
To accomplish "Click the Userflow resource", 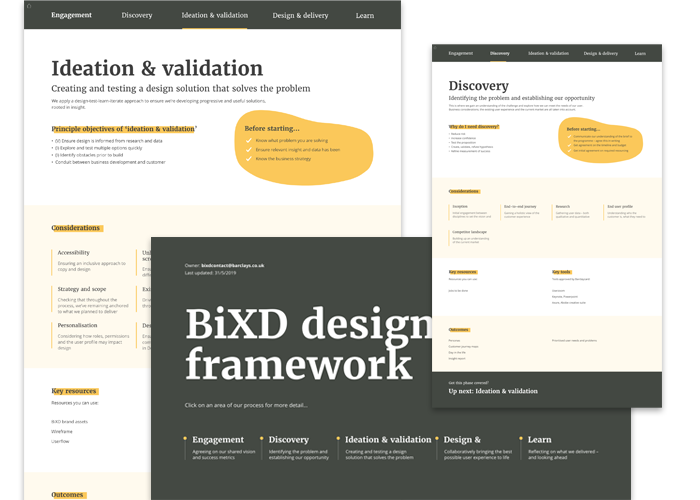I will pos(60,441).
